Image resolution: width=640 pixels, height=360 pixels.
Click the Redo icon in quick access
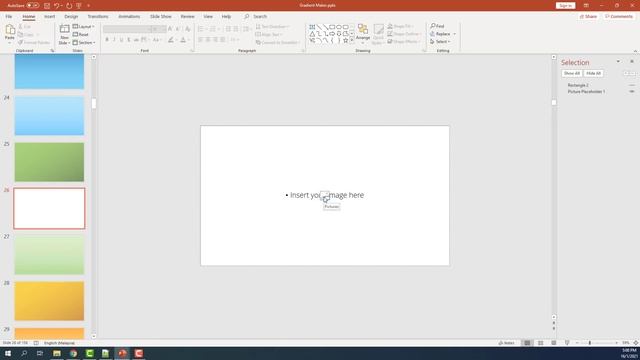[x=69, y=6]
